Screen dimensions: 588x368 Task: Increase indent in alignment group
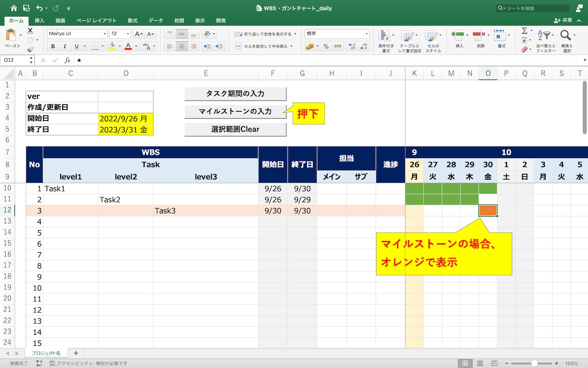pyautogui.click(x=219, y=46)
